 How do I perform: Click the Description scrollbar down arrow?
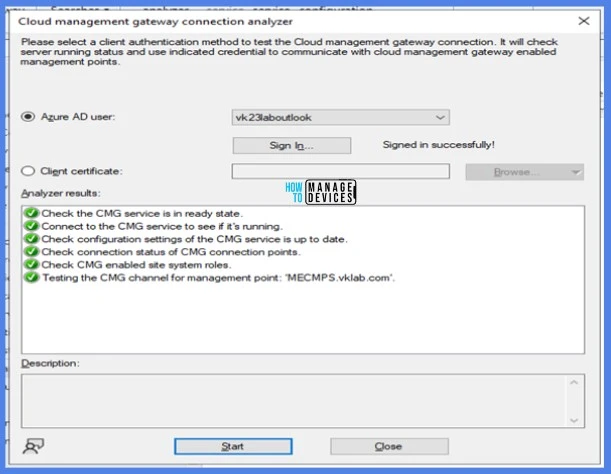(574, 420)
